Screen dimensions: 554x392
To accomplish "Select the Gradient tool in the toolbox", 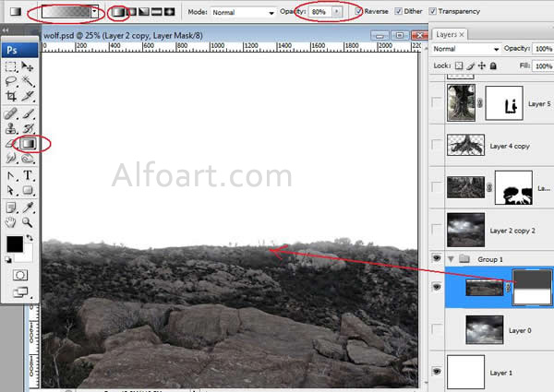I will pyautogui.click(x=28, y=143).
